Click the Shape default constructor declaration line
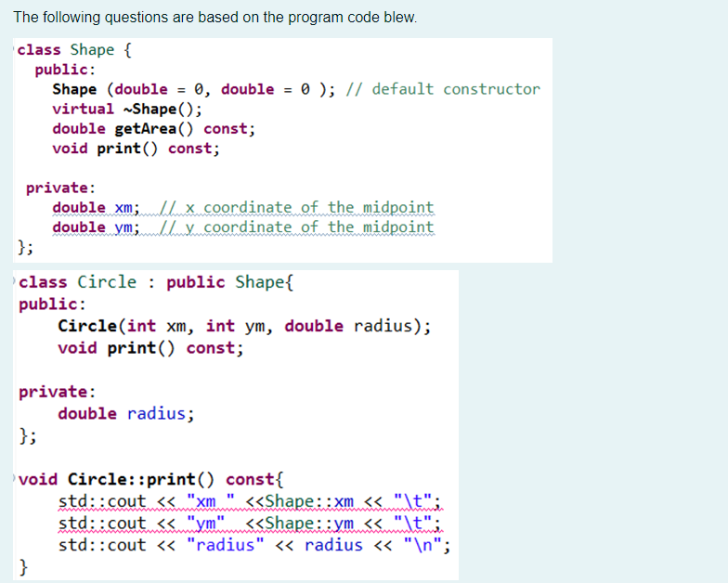 [x=296, y=89]
